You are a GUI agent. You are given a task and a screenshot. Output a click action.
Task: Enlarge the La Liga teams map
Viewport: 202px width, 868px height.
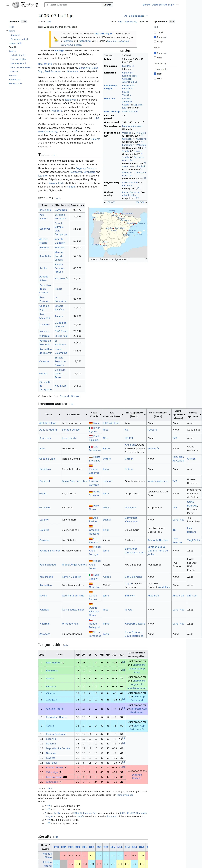tap(146, 259)
